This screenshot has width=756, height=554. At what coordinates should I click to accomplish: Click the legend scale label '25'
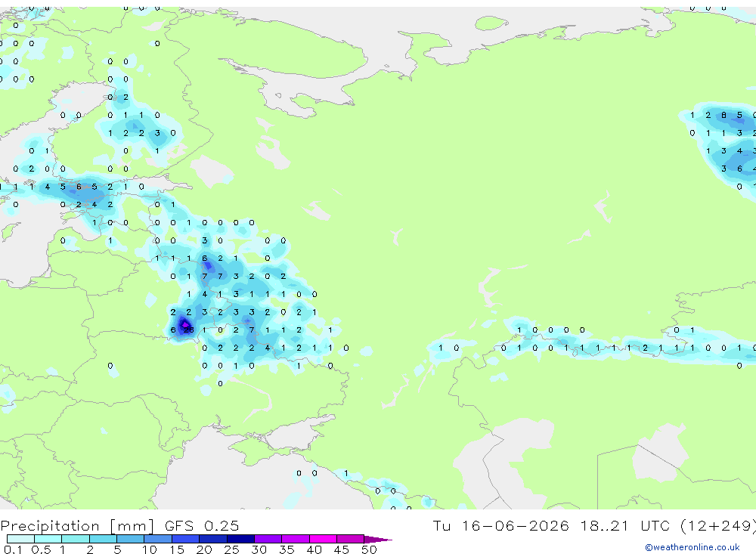tap(231, 549)
